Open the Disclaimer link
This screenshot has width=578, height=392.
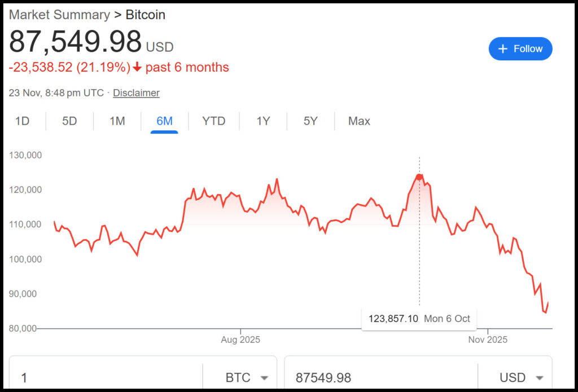point(136,93)
